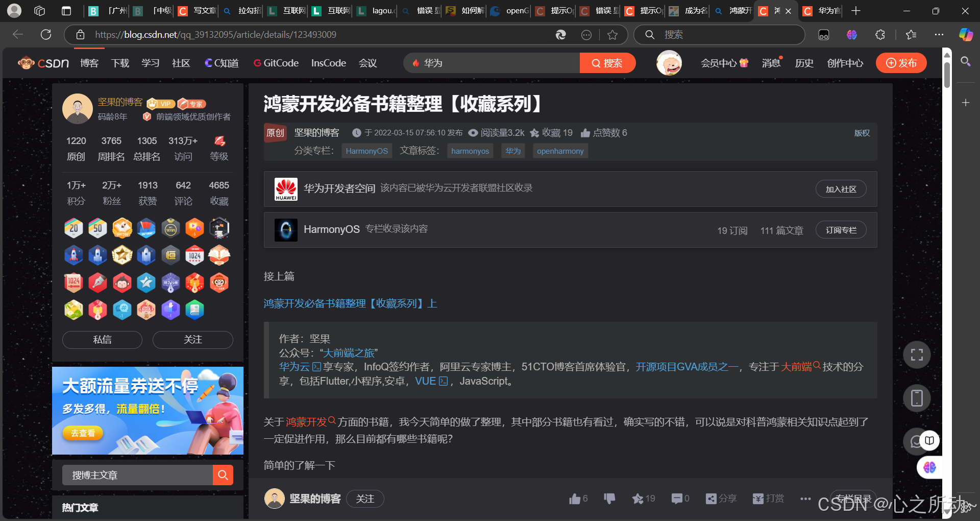Open the tab actions menu icon
Image resolution: width=980 pixels, height=521 pixels.
click(x=66, y=11)
